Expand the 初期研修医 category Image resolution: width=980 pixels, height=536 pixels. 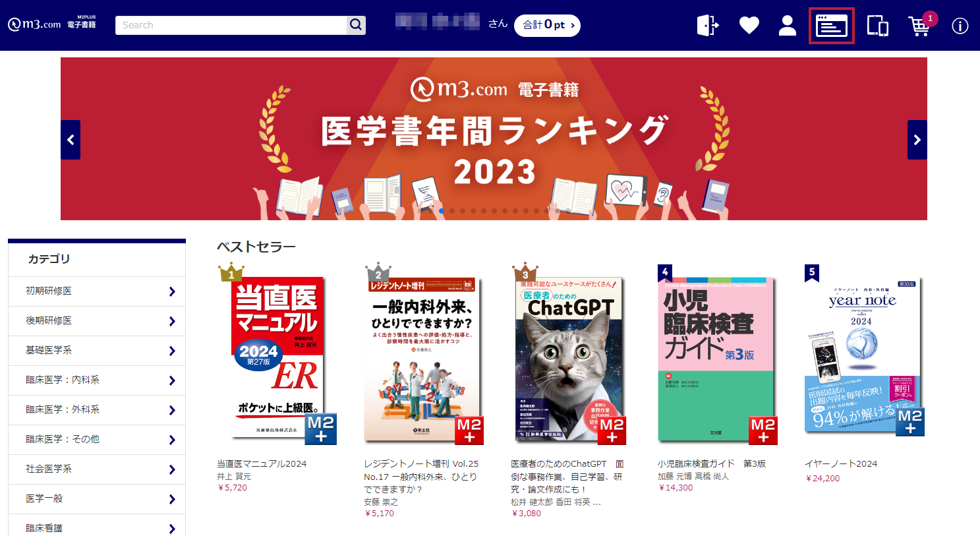pos(97,291)
